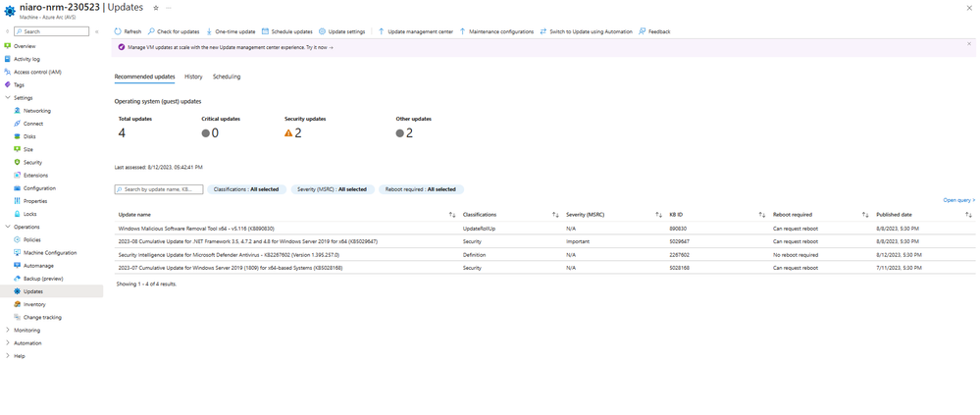980x415 pixels.
Task: Select Updates in the sidebar
Action: tap(51, 291)
